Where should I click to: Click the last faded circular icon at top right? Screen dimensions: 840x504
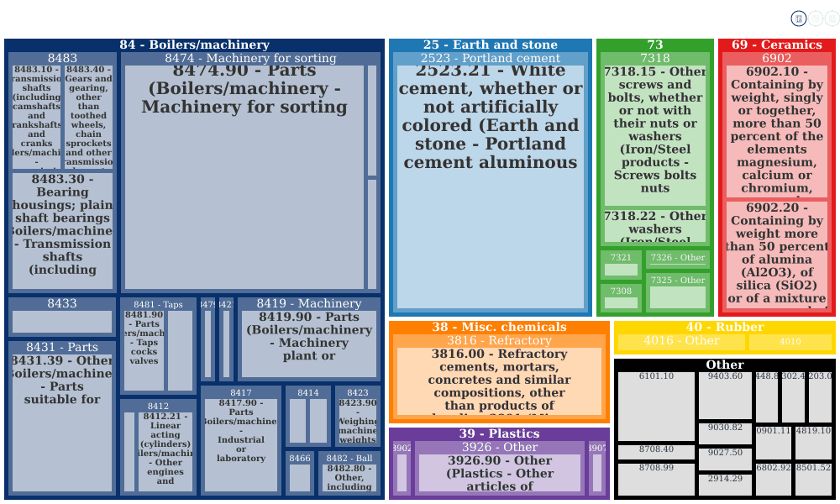[832, 18]
